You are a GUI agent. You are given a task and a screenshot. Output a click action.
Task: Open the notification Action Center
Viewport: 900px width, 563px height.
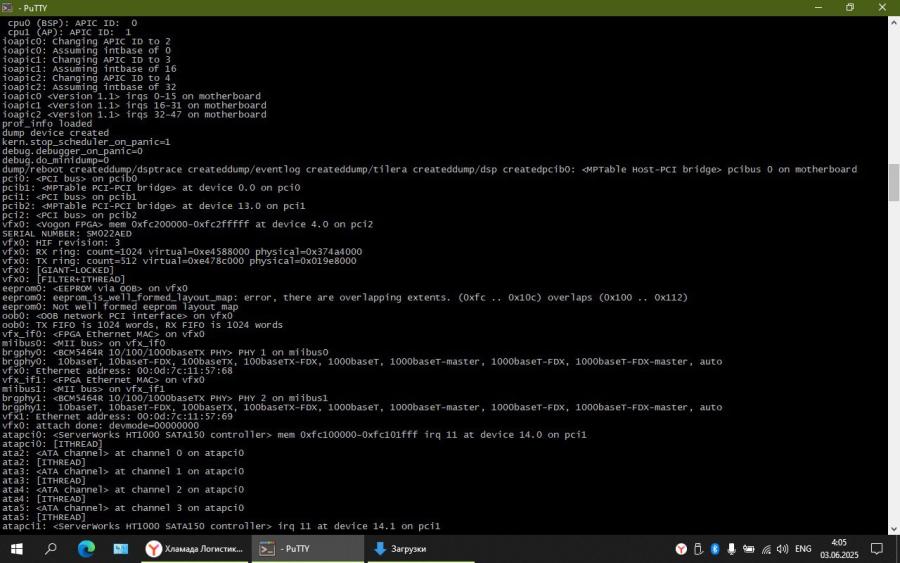(876, 549)
